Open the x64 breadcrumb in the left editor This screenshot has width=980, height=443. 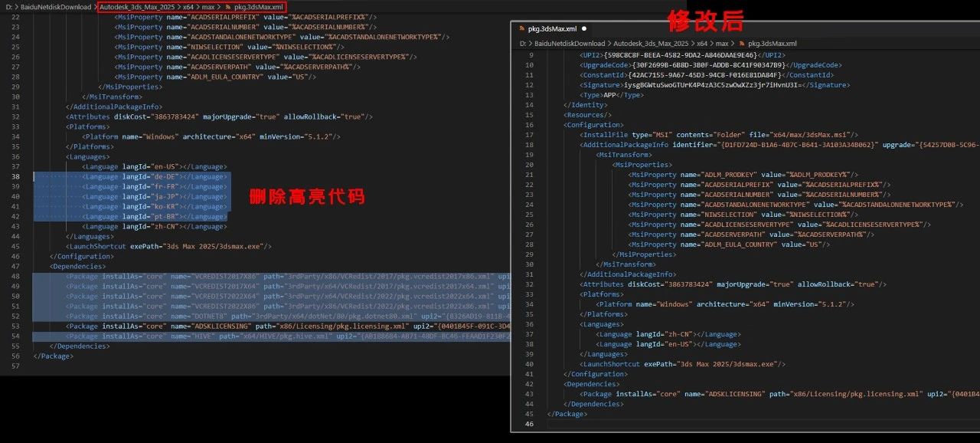(188, 7)
